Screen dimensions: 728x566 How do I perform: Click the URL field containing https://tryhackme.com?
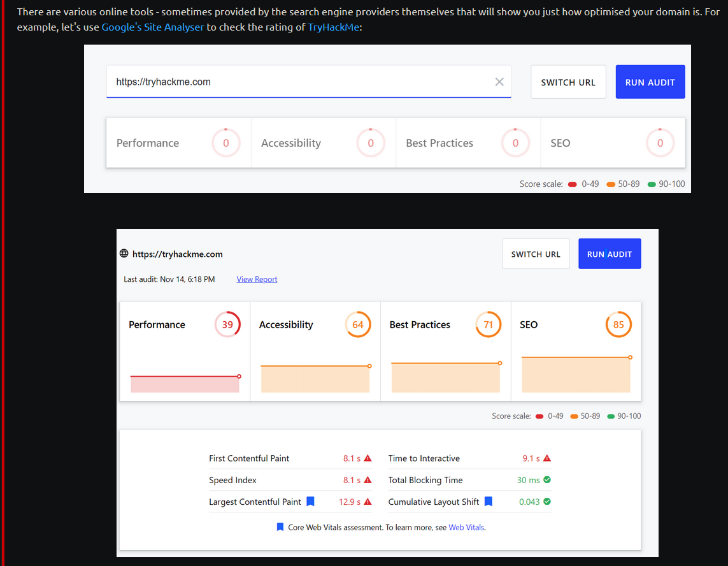(x=309, y=82)
